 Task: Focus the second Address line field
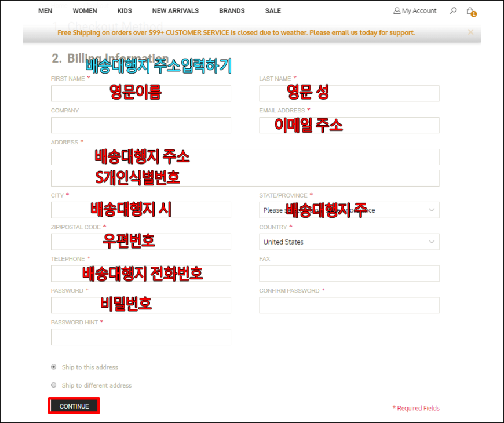tap(245, 178)
